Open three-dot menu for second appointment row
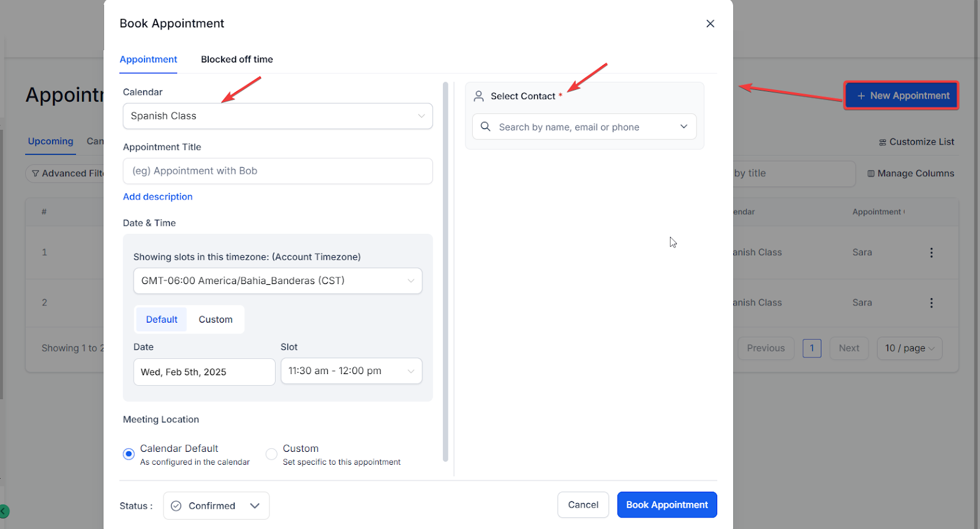Viewport: 980px width, 529px height. pos(931,302)
